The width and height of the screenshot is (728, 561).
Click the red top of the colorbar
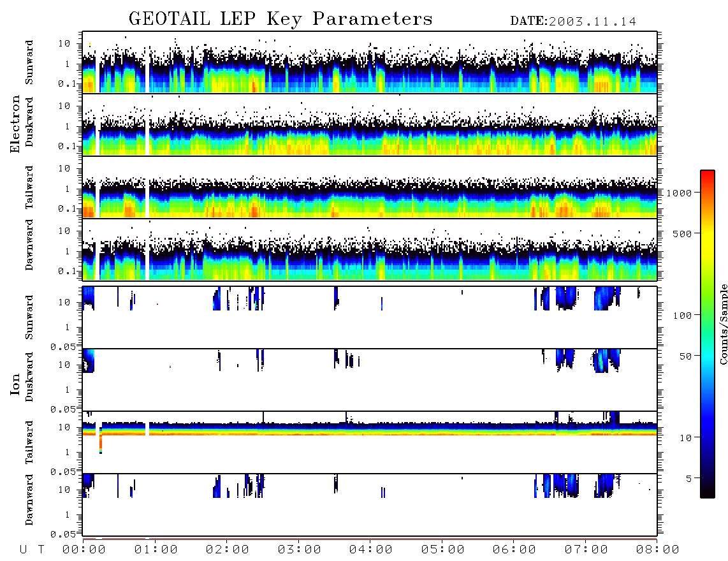pos(708,177)
